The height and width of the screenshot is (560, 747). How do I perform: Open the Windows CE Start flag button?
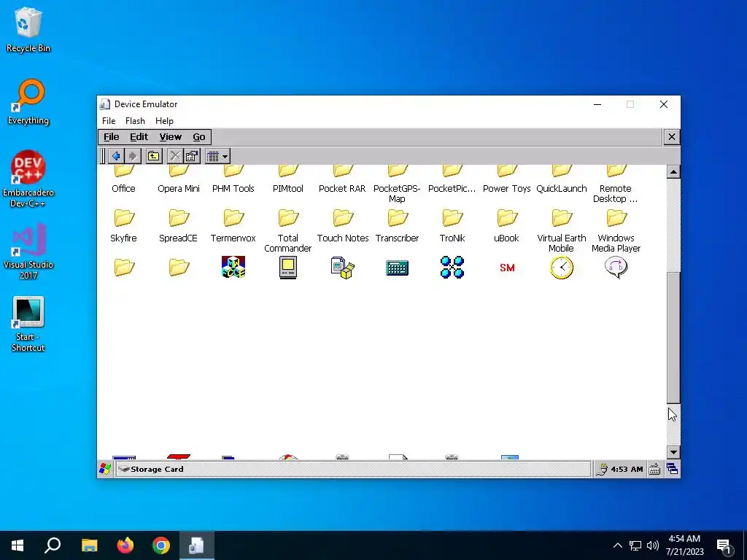point(105,469)
